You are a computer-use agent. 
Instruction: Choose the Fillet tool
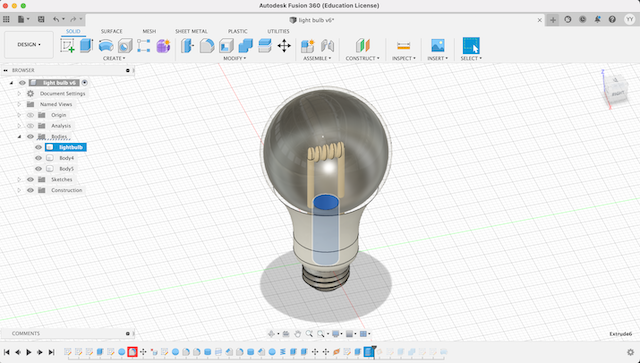pos(207,45)
